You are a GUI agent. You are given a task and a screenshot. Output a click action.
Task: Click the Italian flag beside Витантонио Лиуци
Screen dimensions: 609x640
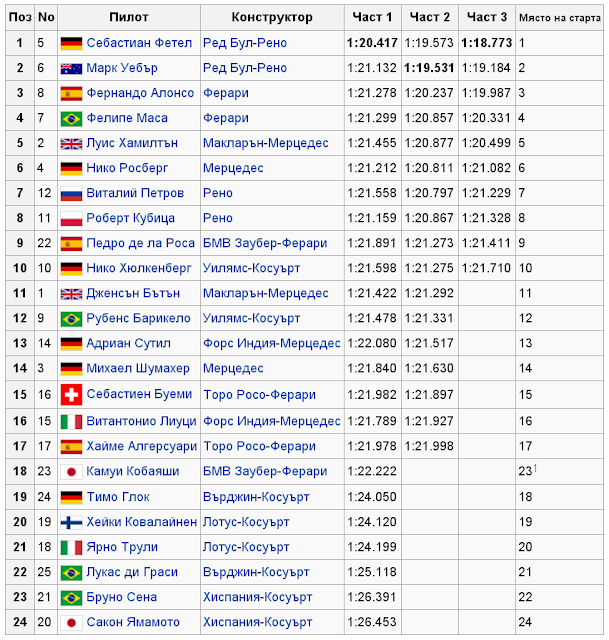tap(71, 422)
